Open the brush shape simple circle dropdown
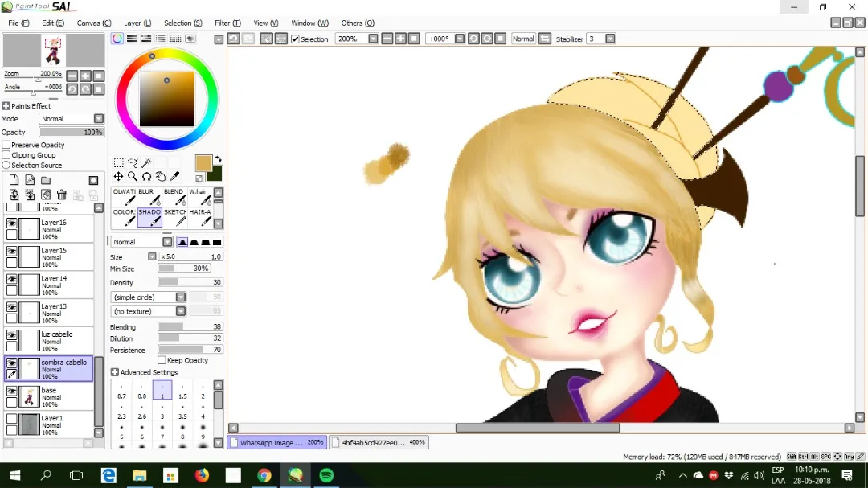The width and height of the screenshot is (868, 488). (149, 297)
